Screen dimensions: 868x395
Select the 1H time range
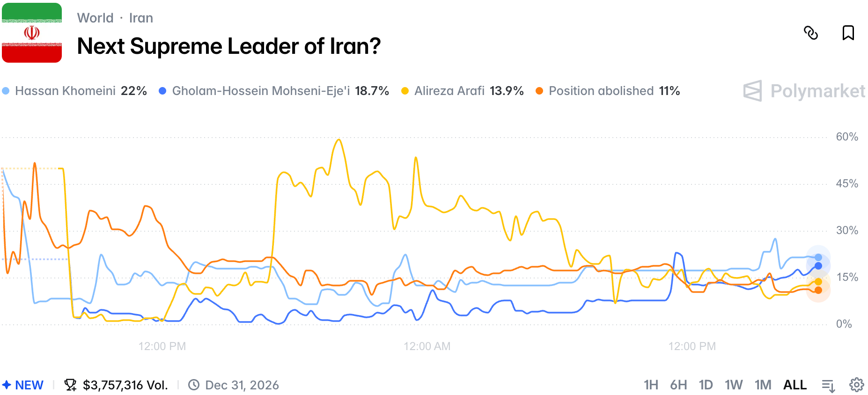pos(650,385)
